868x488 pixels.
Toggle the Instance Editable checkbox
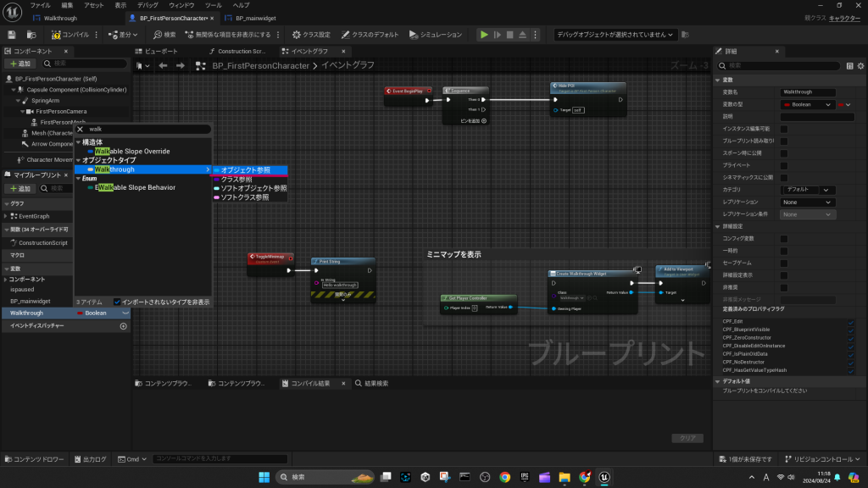point(784,129)
